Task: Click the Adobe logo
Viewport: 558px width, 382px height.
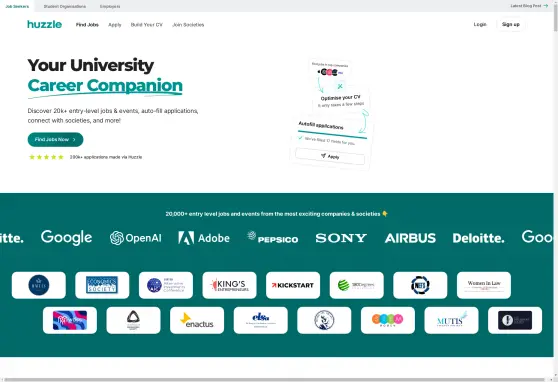Action: [204, 238]
